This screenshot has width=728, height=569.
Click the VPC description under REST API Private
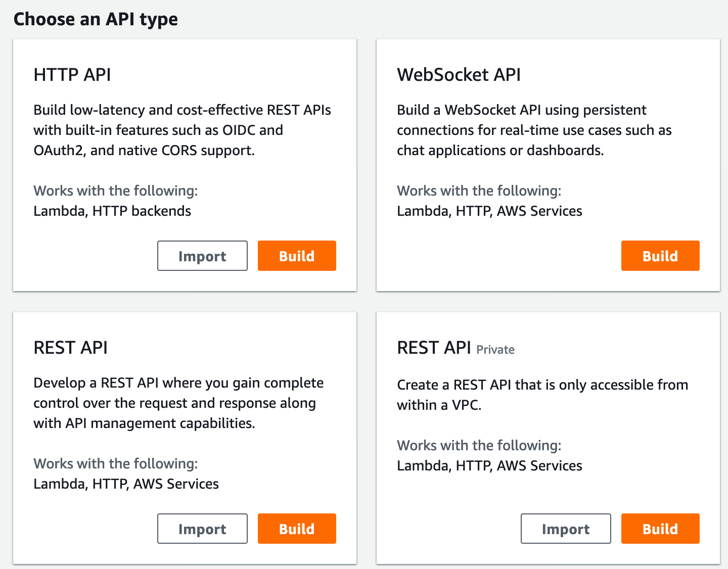542,395
